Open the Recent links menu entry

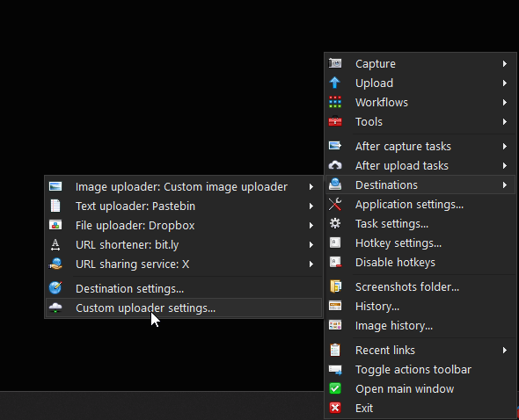pos(420,350)
